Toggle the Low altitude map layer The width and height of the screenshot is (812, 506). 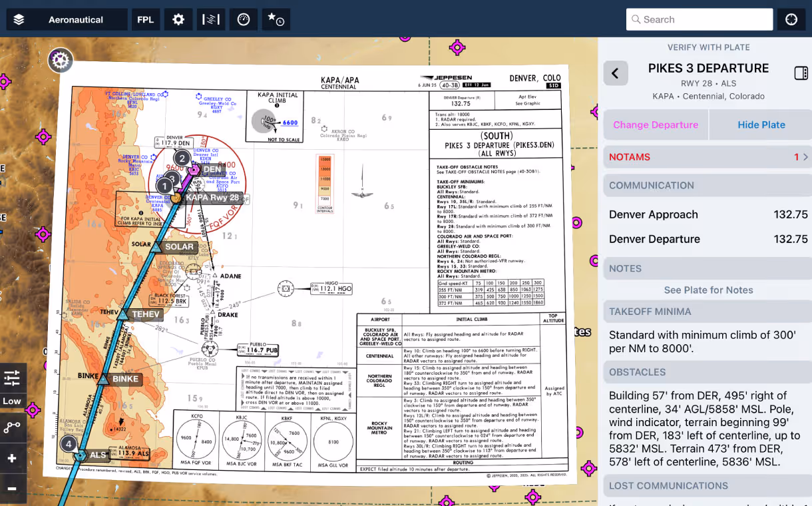(x=13, y=401)
